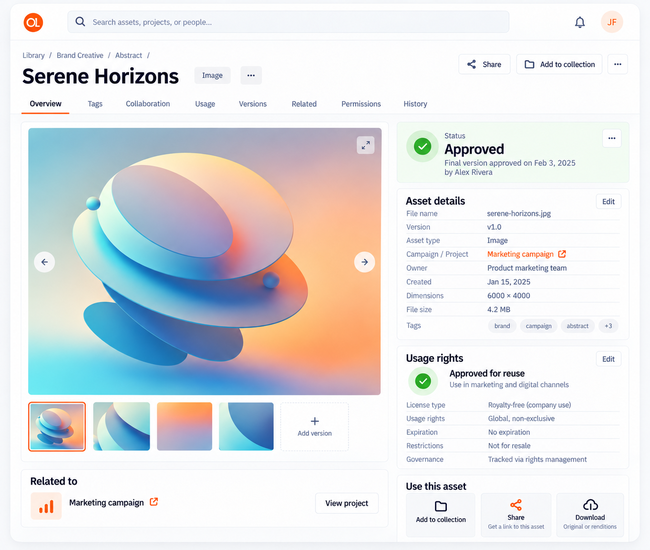650x550 pixels.
Task: Open the Versions tab
Action: click(x=252, y=104)
